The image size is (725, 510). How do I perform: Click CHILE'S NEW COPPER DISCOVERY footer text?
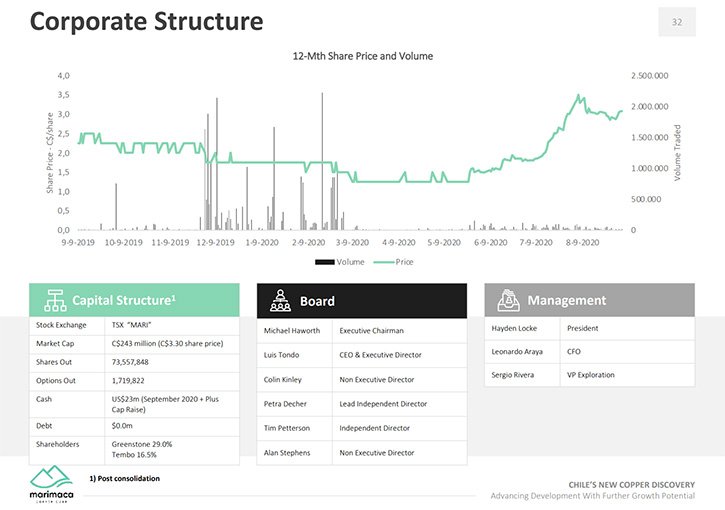632,485
